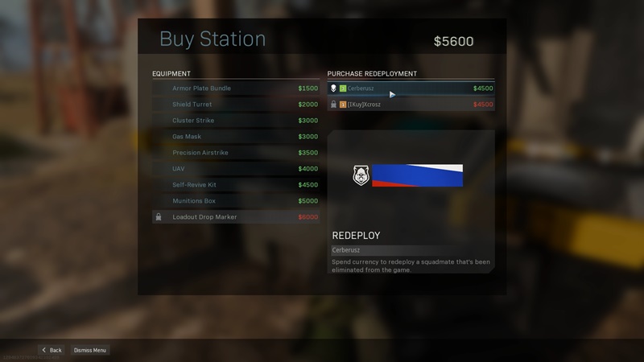
Task: Click the lock icon beside Loadout Drop Marker
Action: (159, 216)
